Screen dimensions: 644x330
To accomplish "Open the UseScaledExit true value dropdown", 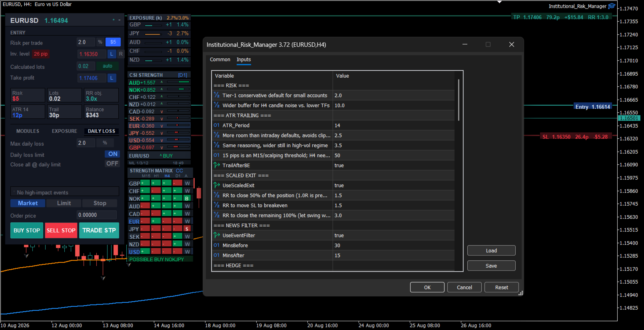I will [x=393, y=185].
